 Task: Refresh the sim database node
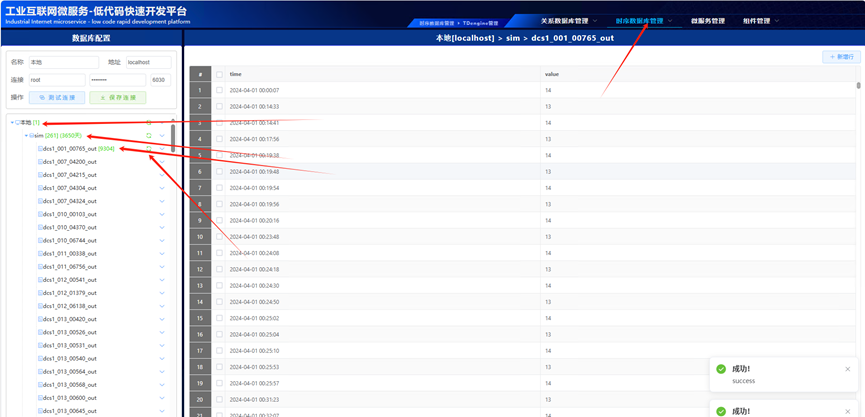click(148, 136)
